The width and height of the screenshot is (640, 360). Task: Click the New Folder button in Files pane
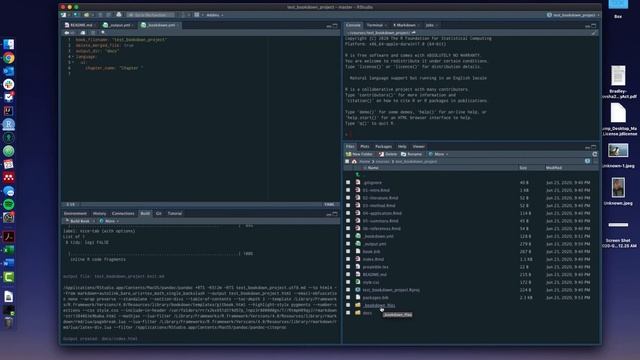coord(359,154)
